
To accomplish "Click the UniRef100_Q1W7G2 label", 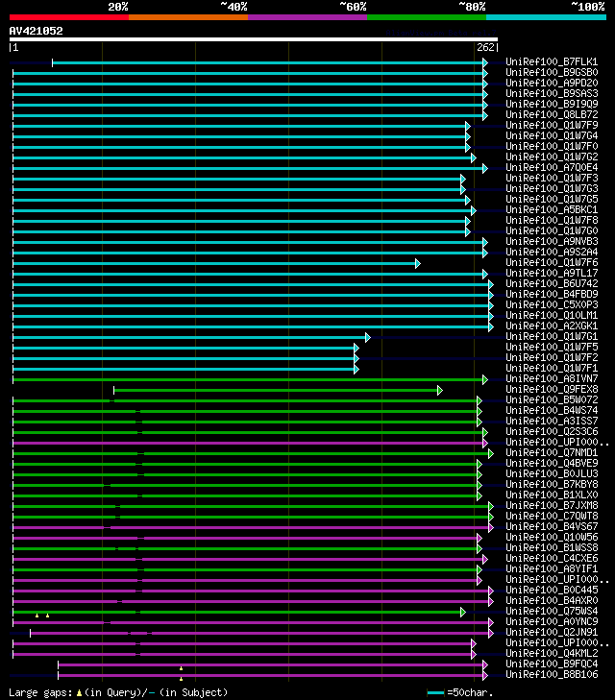I will [x=552, y=157].
